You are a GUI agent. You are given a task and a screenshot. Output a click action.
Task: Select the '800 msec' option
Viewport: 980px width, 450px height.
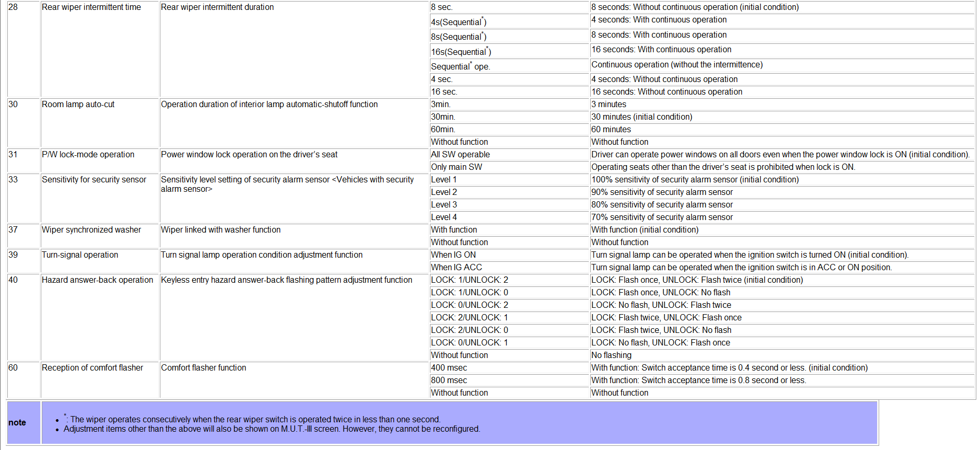(x=509, y=380)
